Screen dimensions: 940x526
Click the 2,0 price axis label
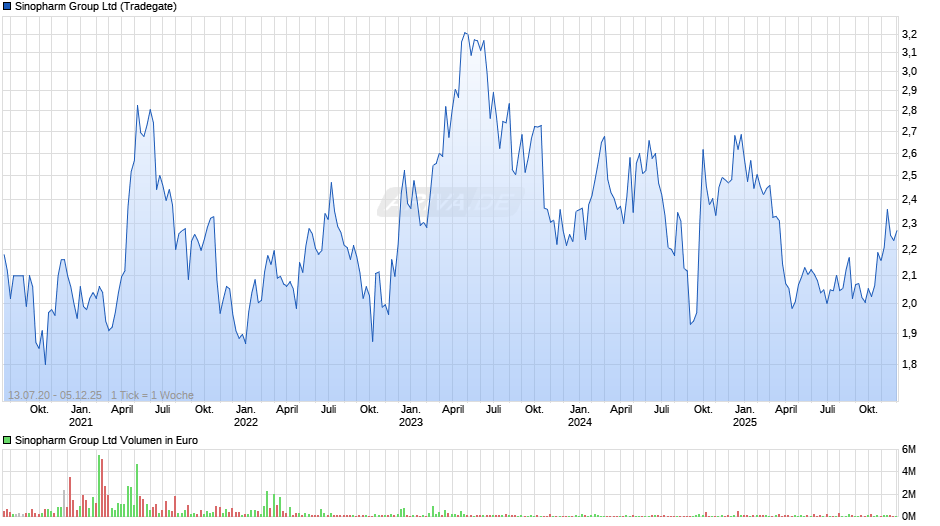909,303
